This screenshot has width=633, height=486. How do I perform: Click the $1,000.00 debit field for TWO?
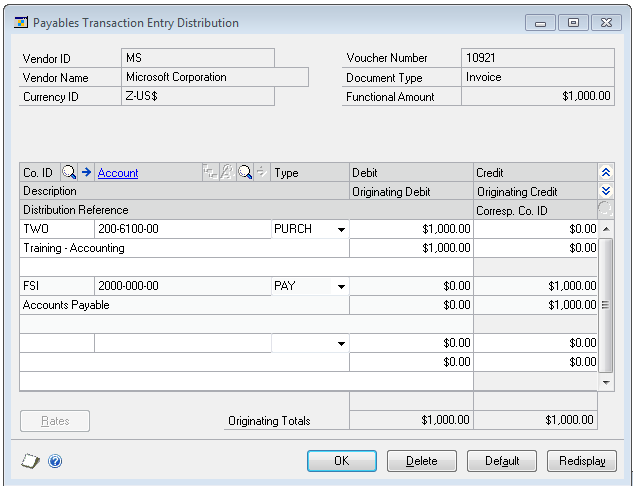click(411, 230)
